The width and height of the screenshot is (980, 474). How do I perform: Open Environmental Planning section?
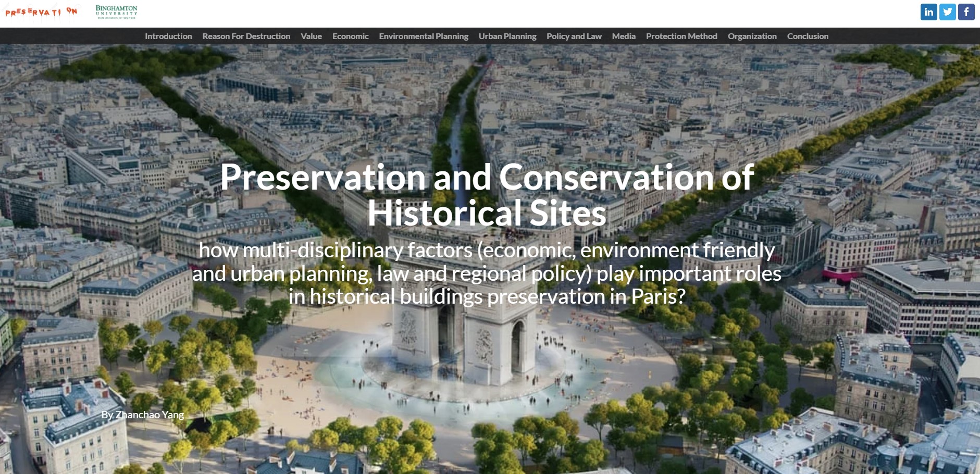[x=423, y=36]
